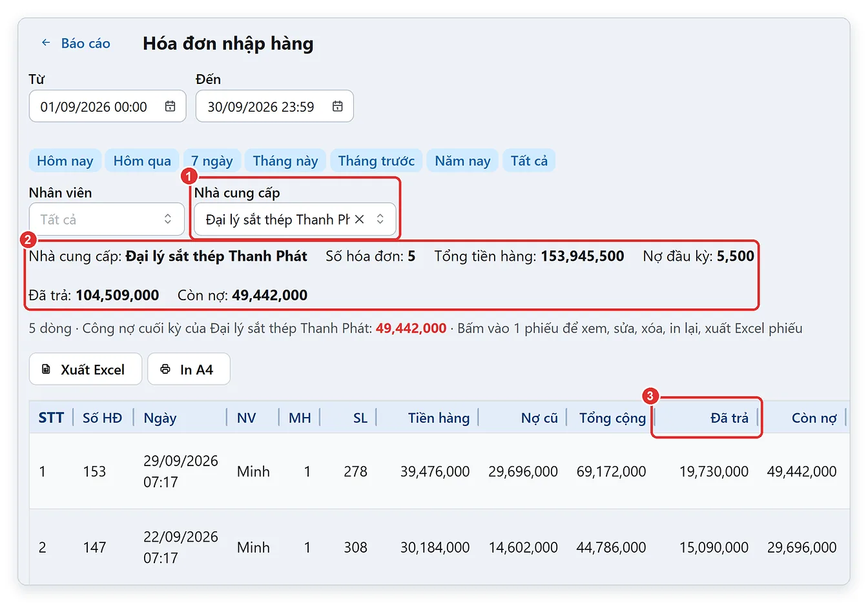Clear the selected Nhà cung cấp with X
Image resolution: width=868 pixels, height=603 pixels.
[360, 220]
